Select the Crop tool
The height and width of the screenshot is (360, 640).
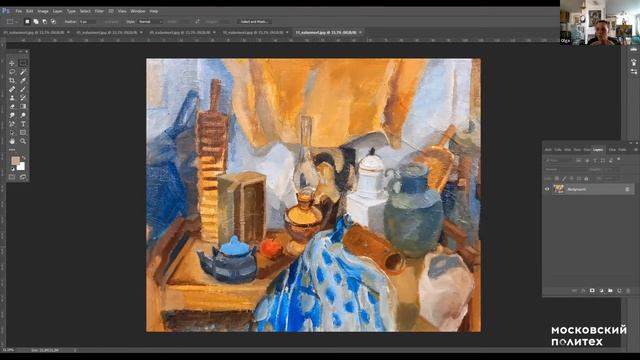point(12,80)
